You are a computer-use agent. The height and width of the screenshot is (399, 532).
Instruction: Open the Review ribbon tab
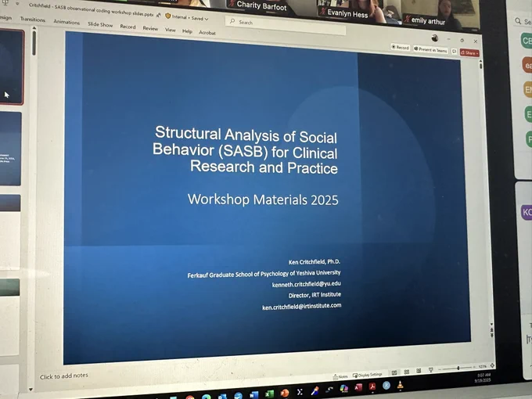[x=150, y=28]
